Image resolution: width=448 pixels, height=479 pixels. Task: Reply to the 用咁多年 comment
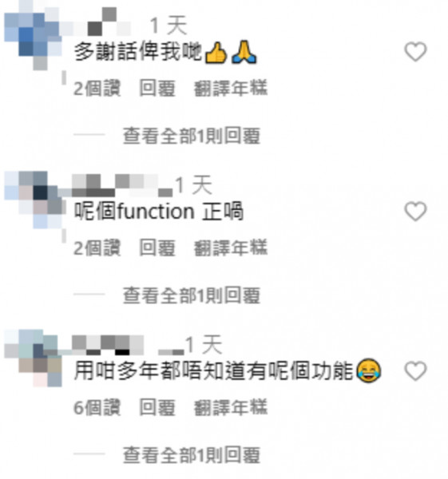pos(157,408)
